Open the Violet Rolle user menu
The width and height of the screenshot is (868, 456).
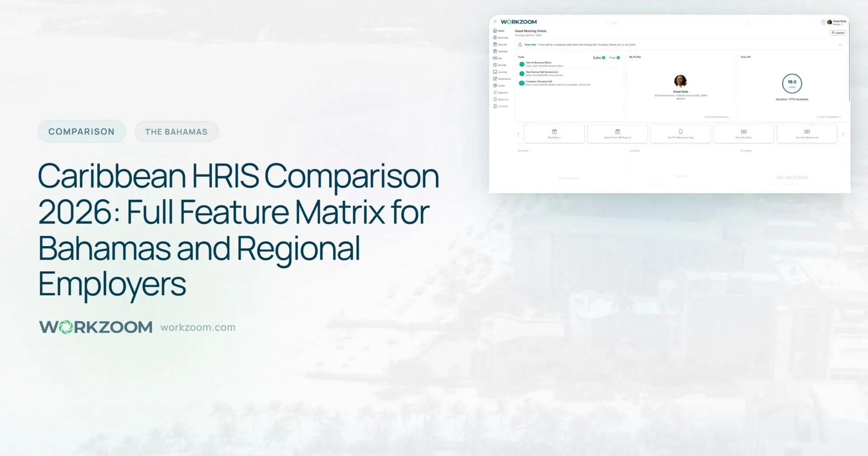click(x=837, y=22)
